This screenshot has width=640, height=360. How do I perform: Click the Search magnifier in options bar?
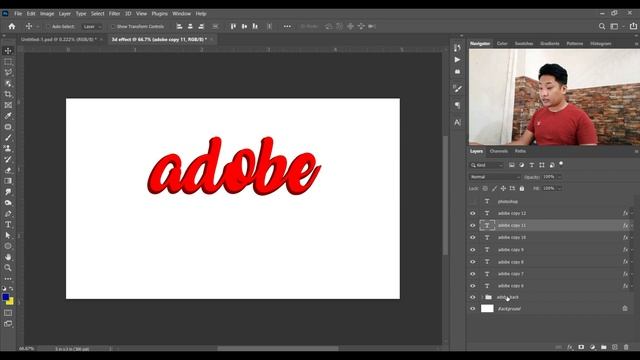(602, 27)
